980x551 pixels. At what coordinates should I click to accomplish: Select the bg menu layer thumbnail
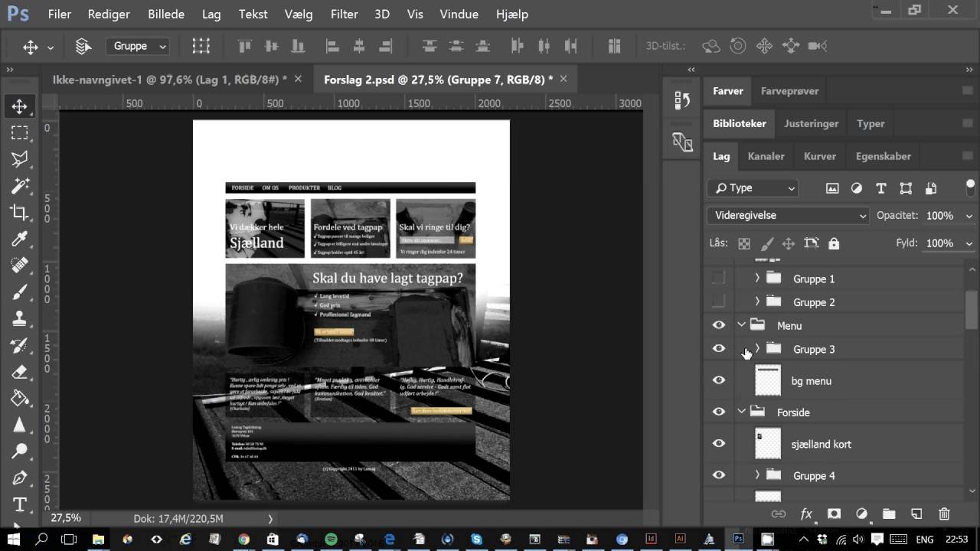click(x=768, y=380)
